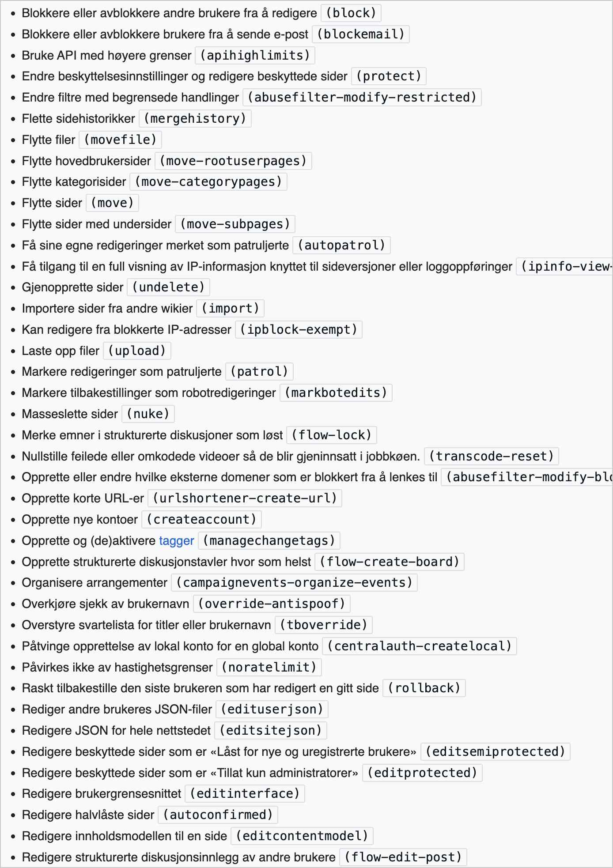Click the (centralauth-createlocal) code label

[x=419, y=646]
